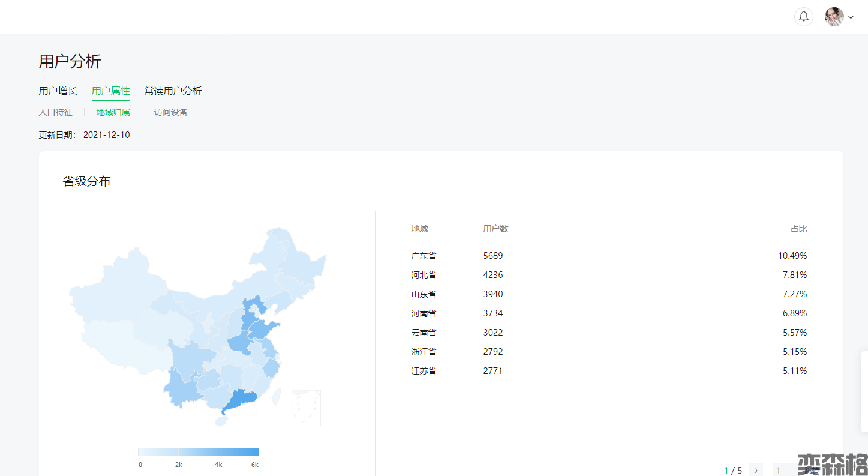The height and width of the screenshot is (476, 868).
Task: Switch to 访问设备 sub-tab
Action: [x=170, y=112]
